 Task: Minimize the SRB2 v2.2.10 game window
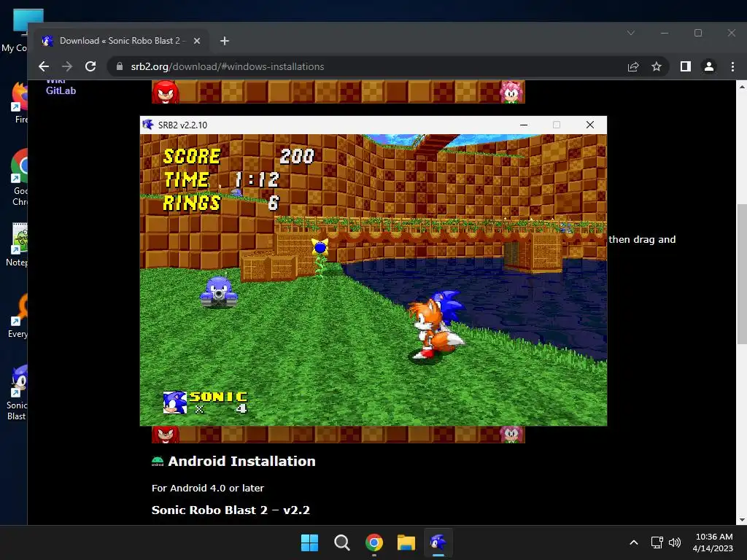click(x=524, y=125)
